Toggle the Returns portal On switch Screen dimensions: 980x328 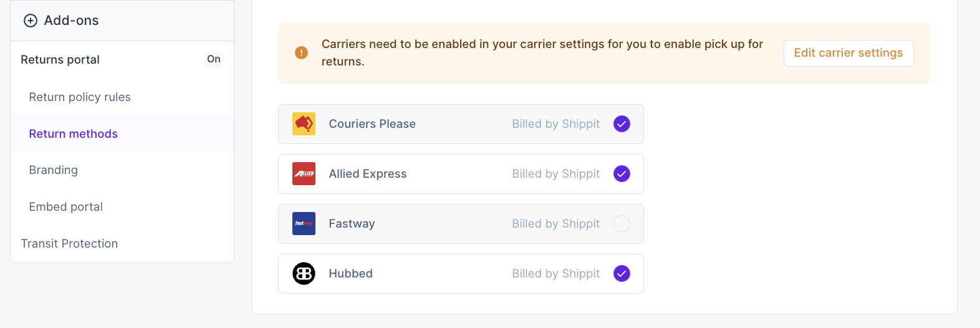214,59
